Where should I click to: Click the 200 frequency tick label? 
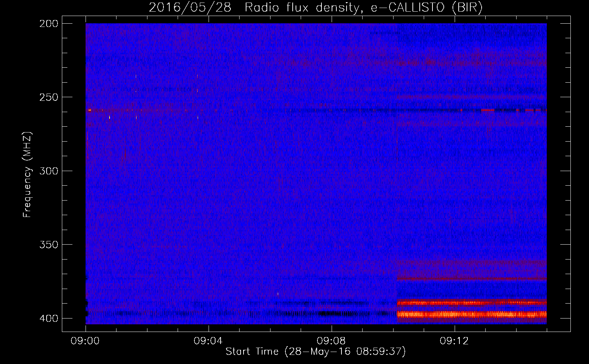(49, 24)
